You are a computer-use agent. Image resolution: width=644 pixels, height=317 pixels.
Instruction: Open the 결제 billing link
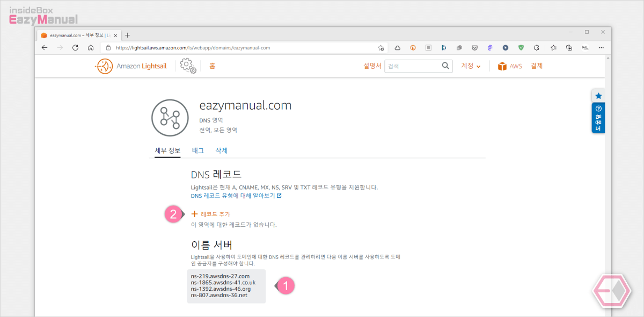[x=537, y=66]
